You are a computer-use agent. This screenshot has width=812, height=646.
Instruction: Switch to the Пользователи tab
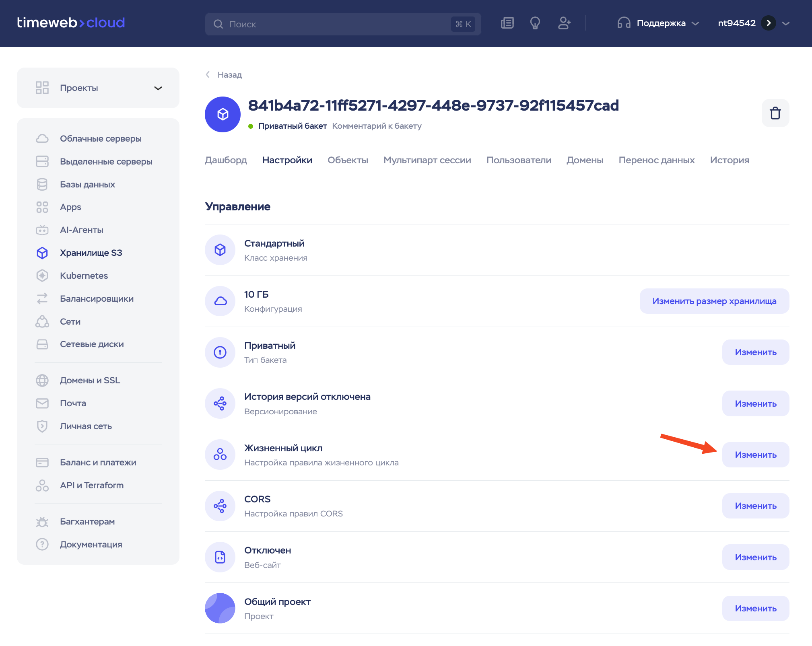click(518, 160)
